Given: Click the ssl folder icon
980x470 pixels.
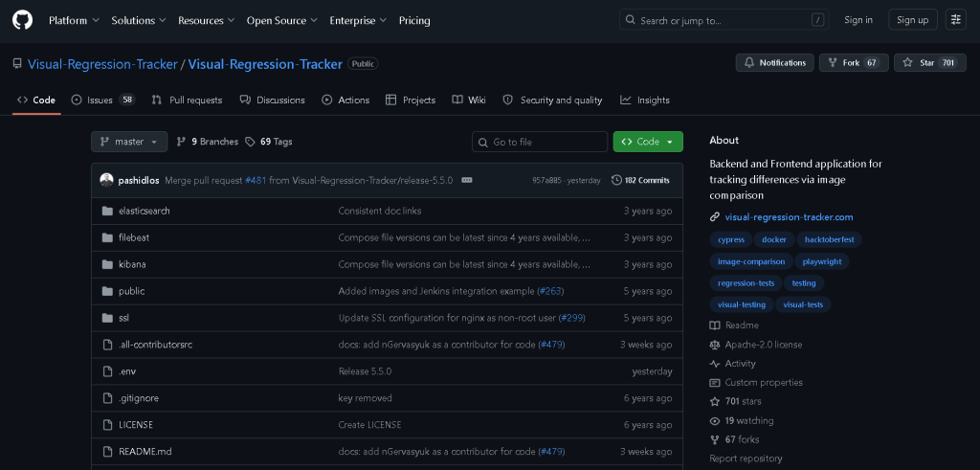Looking at the screenshot, I should pyautogui.click(x=107, y=318).
